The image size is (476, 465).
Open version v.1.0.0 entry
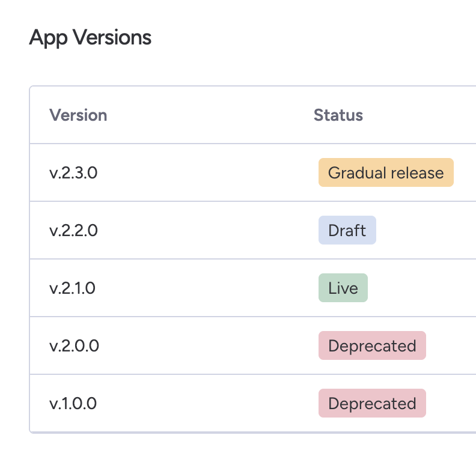point(73,403)
